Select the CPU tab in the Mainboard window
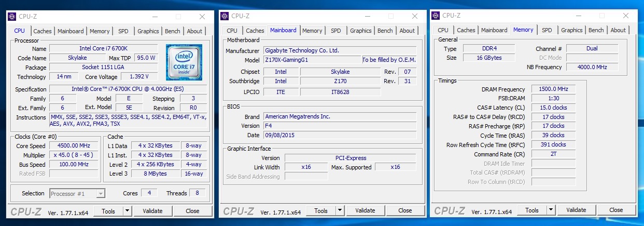The height and width of the screenshot is (226, 644). coord(232,31)
